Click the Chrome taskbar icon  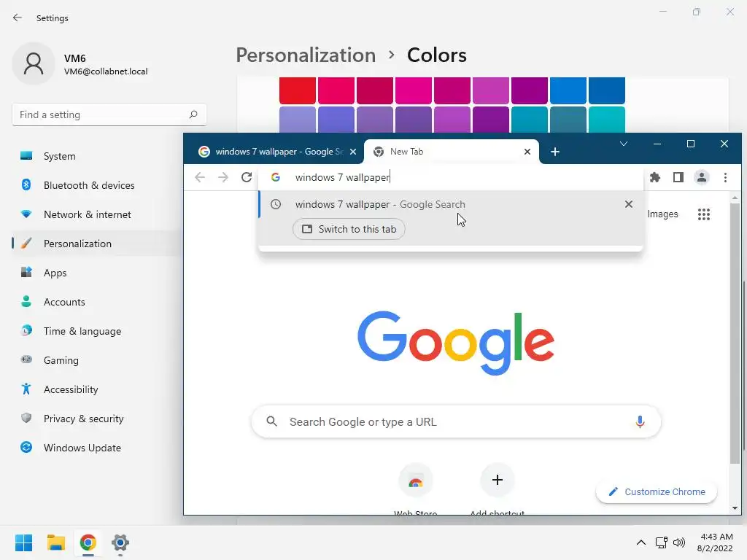(88, 542)
